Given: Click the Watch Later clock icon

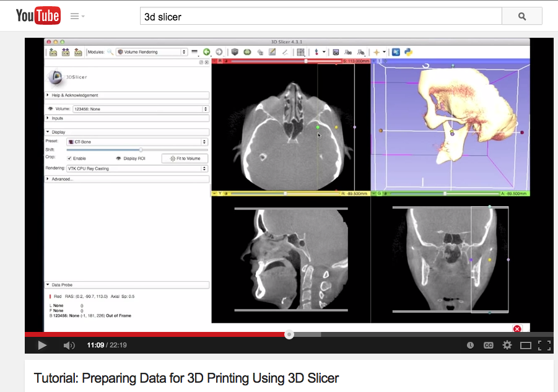Looking at the screenshot, I should click(470, 345).
